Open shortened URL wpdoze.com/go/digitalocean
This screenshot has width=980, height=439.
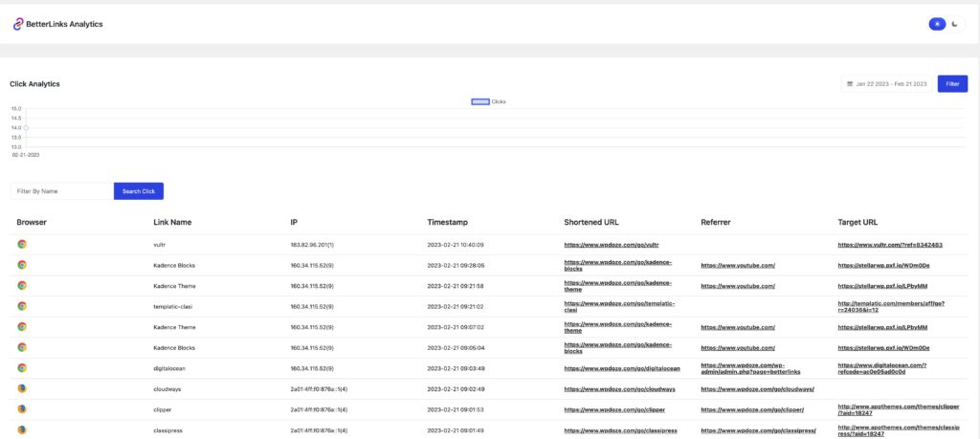click(x=622, y=368)
